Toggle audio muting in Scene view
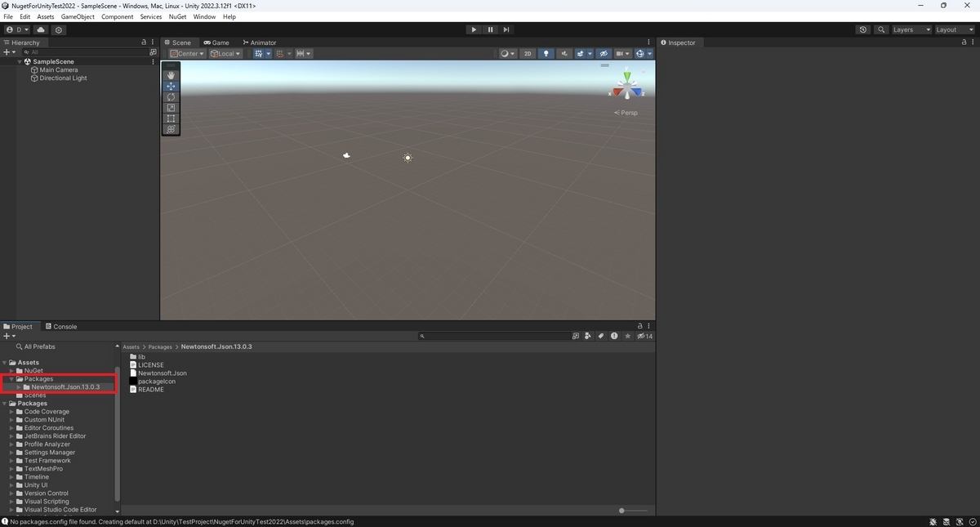 [563, 53]
